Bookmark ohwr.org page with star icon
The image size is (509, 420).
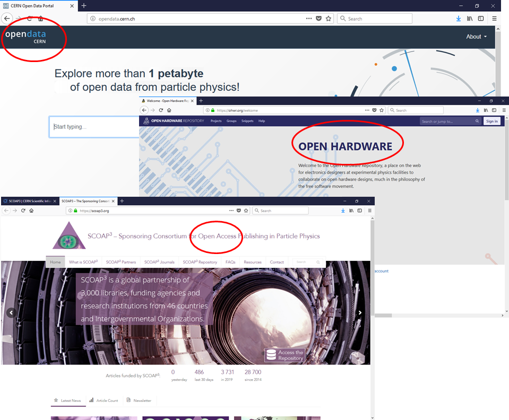click(382, 110)
